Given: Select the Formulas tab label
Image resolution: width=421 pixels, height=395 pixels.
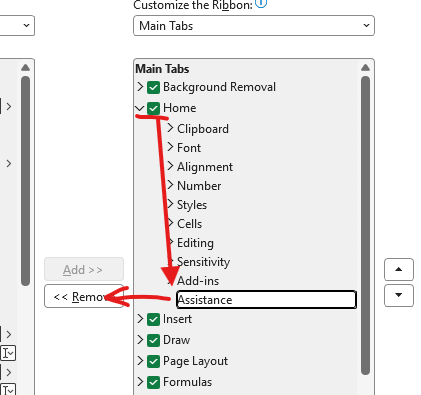Looking at the screenshot, I should pos(187,382).
